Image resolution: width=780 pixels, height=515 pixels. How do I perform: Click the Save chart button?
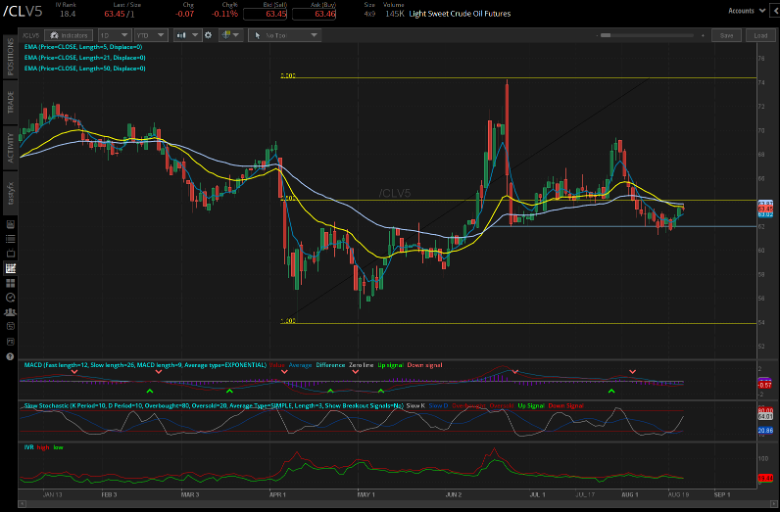tap(726, 35)
